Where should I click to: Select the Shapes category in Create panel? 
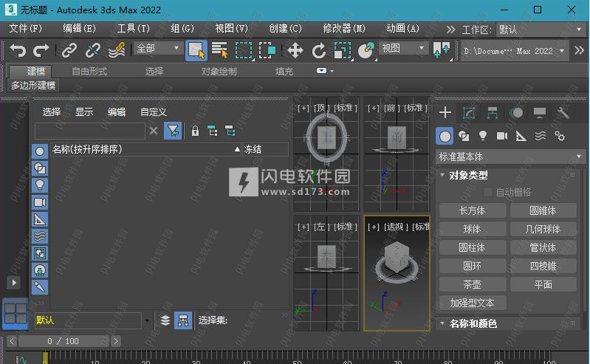point(464,136)
